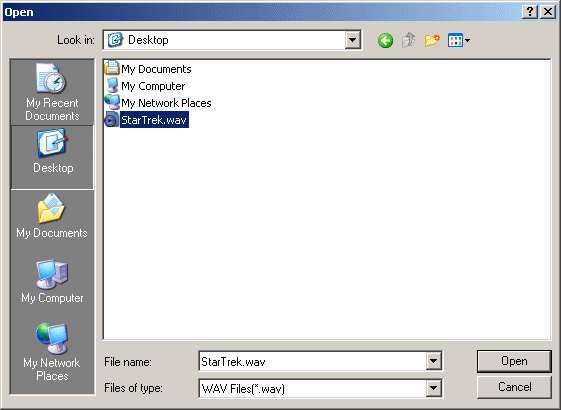Open the View Menu icon
The height and width of the screenshot is (410, 561).
pyautogui.click(x=459, y=40)
